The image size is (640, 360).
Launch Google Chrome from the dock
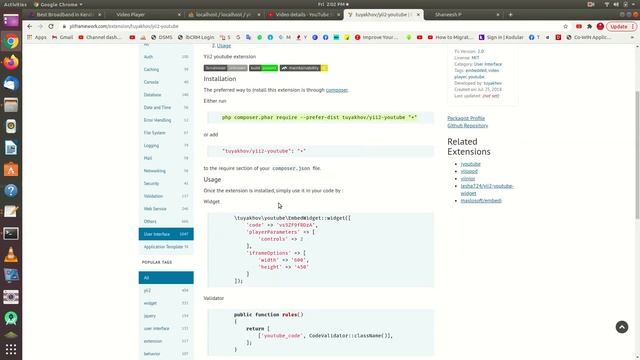pyautogui.click(x=11, y=41)
